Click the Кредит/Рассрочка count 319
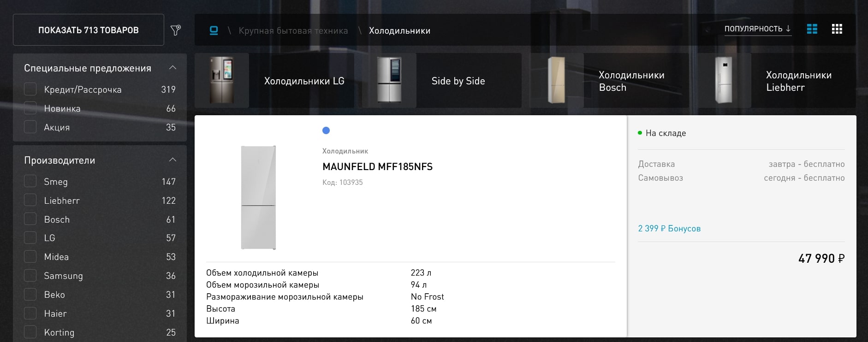Screen dimensions: 868x342 pos(168,89)
